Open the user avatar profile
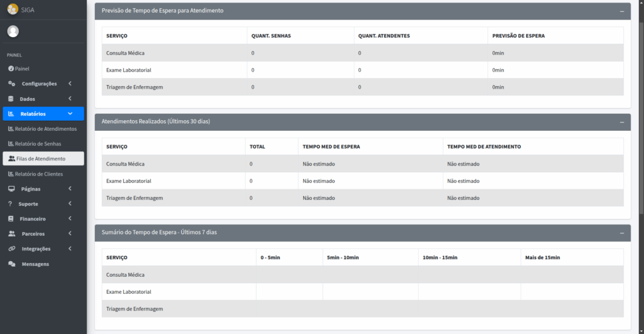The height and width of the screenshot is (334, 644). coord(13,31)
